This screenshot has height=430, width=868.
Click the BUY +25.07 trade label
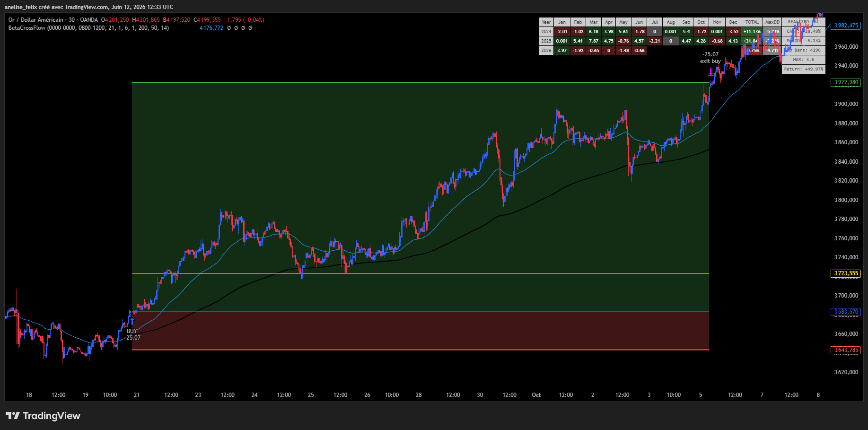pos(132,334)
